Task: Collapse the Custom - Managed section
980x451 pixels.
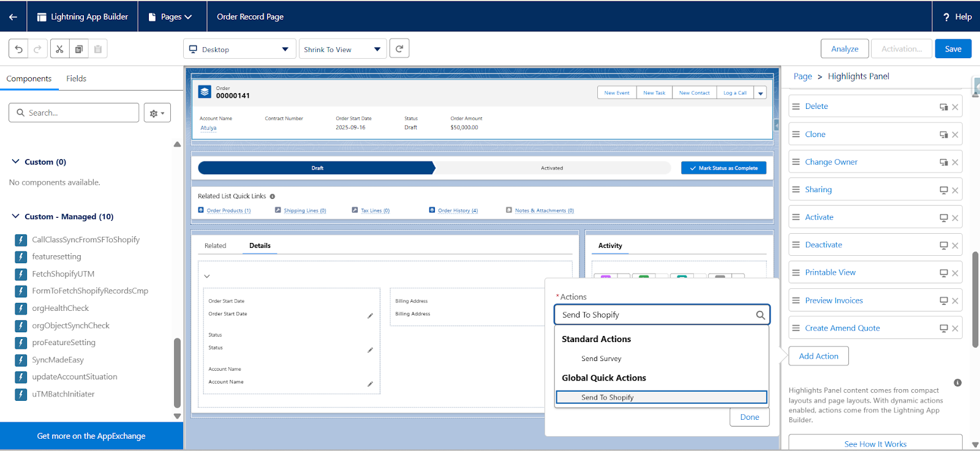Action: click(x=16, y=216)
